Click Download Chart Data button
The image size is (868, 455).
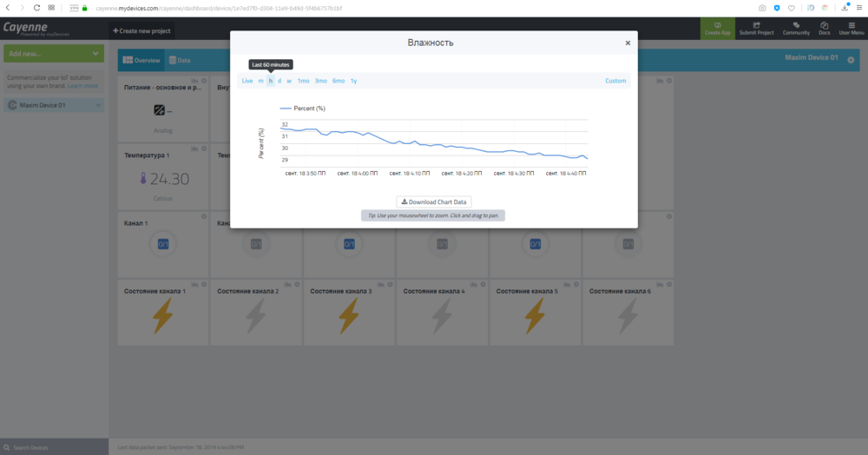coord(433,201)
